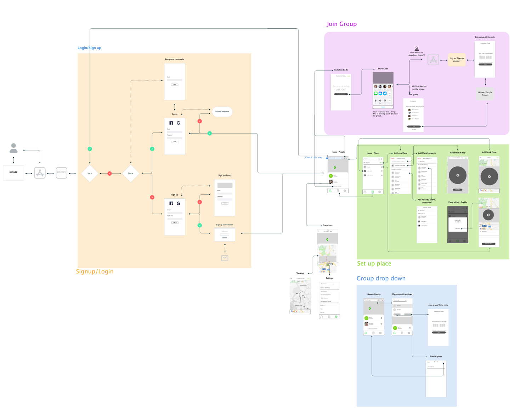Click the 'Home - People Screen' grey box

point(485,94)
